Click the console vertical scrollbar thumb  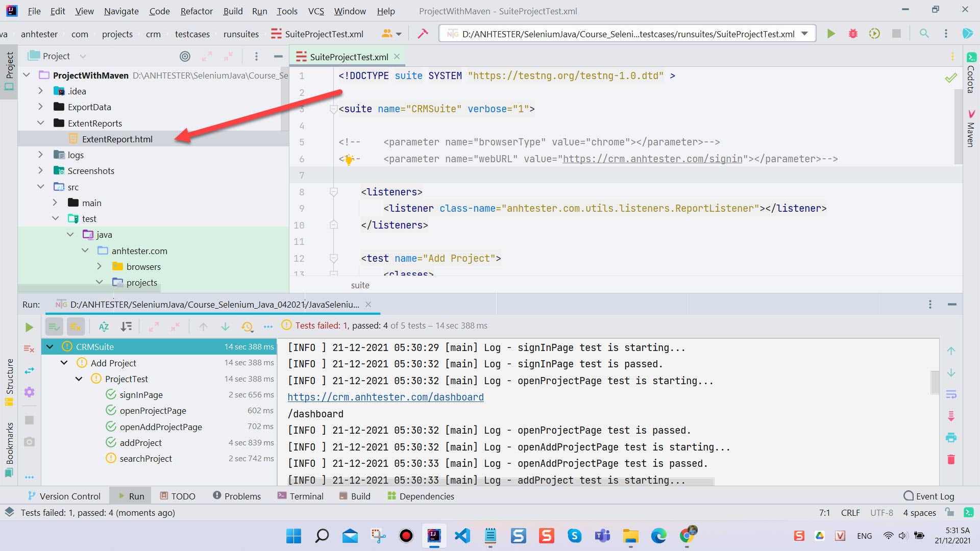[935, 382]
